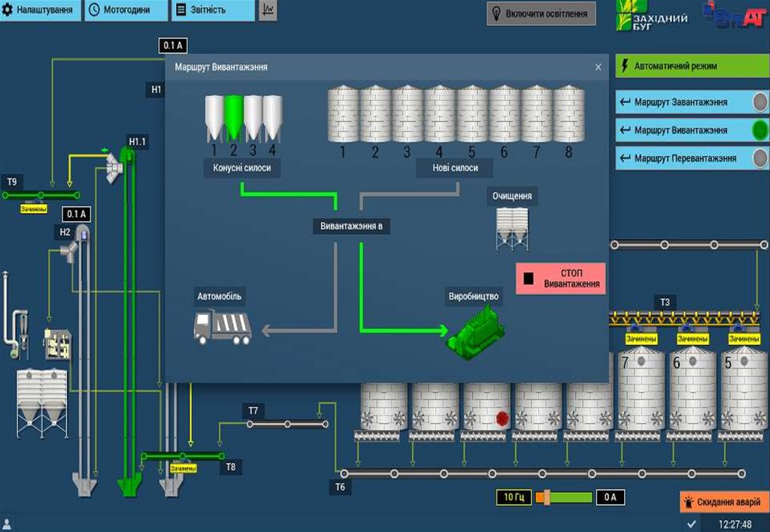Choose the Автомобіль truck destination icon

pyautogui.click(x=223, y=326)
